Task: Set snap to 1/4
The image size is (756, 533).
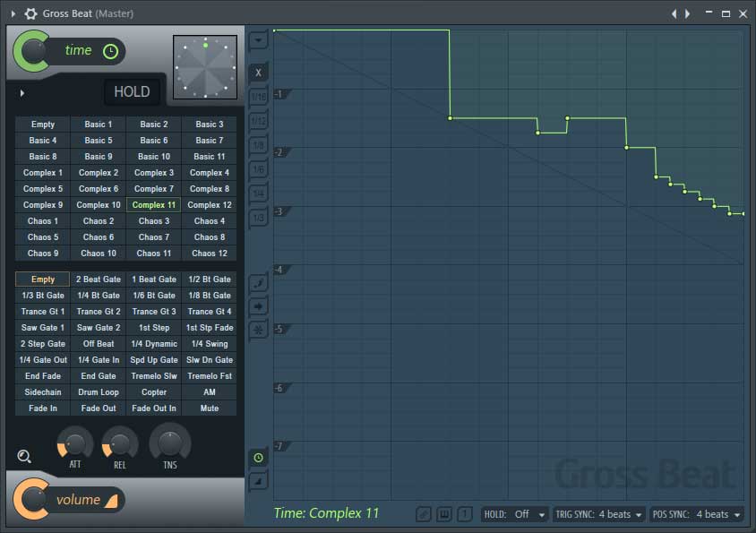Action: coord(259,193)
